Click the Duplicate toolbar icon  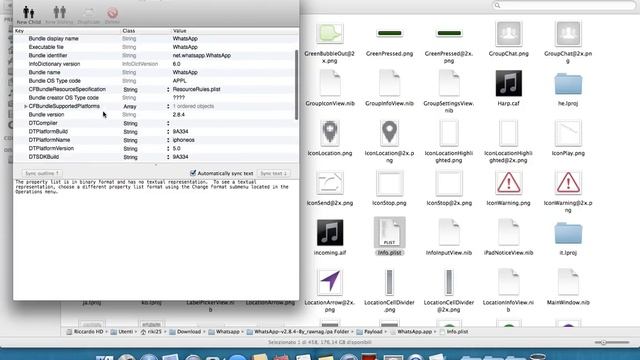coord(89,13)
